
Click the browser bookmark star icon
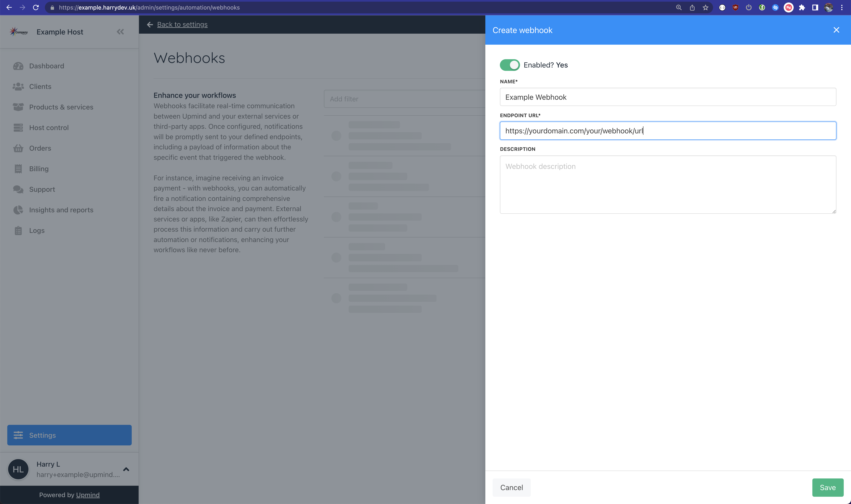[x=705, y=7]
